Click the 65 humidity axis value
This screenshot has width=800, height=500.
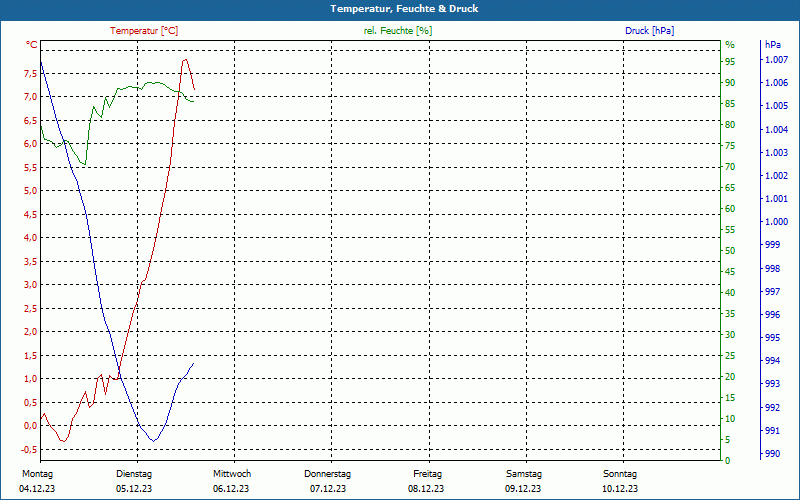(730, 188)
